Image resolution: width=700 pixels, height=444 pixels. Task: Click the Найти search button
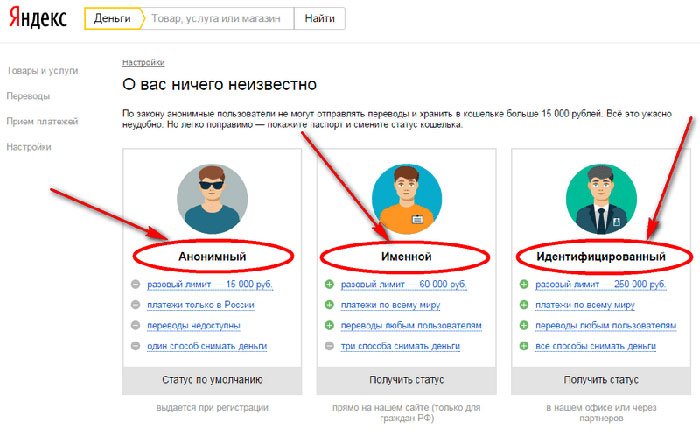coord(319,19)
